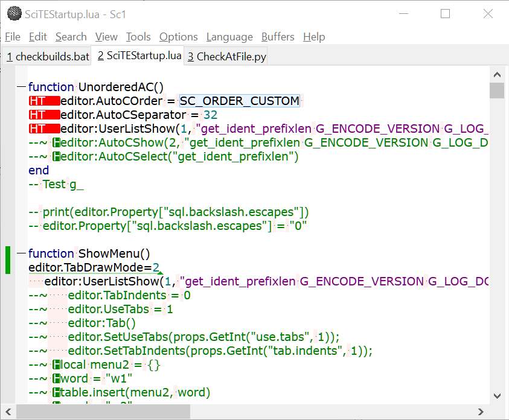Collapse the ShowMenu function fold marker
This screenshot has height=420, width=509.
pos(22,253)
